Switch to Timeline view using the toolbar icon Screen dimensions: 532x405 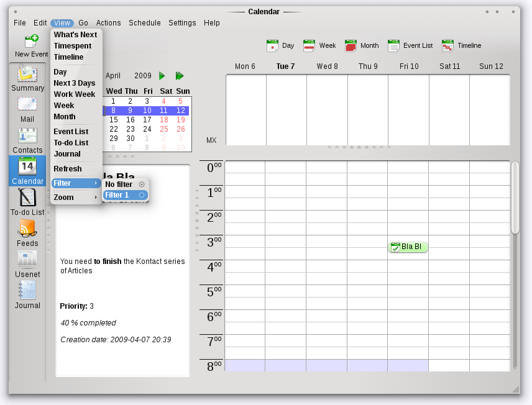click(460, 45)
